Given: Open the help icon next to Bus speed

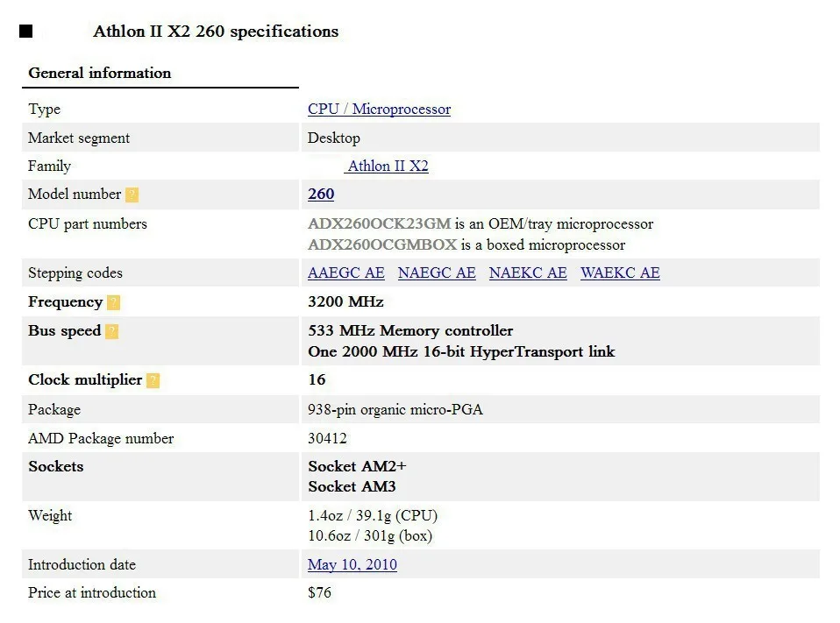Looking at the screenshot, I should [111, 332].
